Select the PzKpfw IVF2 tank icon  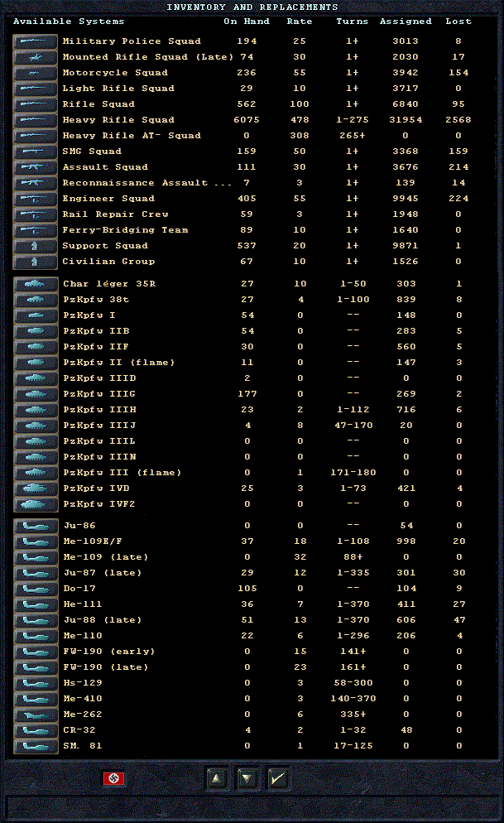point(36,504)
